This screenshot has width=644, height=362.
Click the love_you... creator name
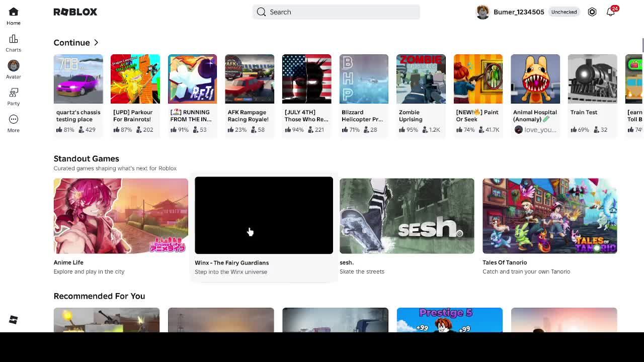540,130
